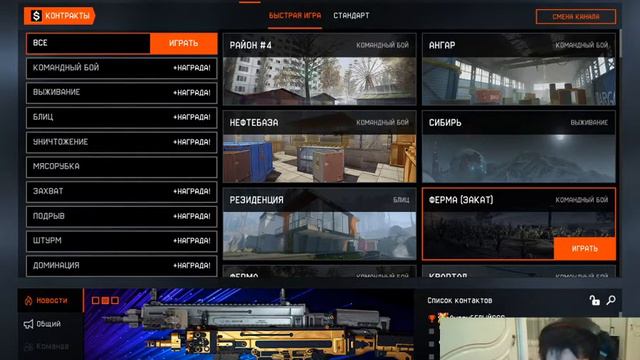
Task: Click the contacts search magnifier icon
Action: (x=611, y=300)
